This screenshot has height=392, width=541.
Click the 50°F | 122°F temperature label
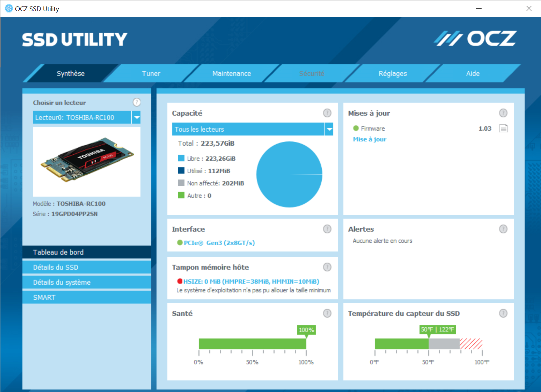click(x=438, y=329)
